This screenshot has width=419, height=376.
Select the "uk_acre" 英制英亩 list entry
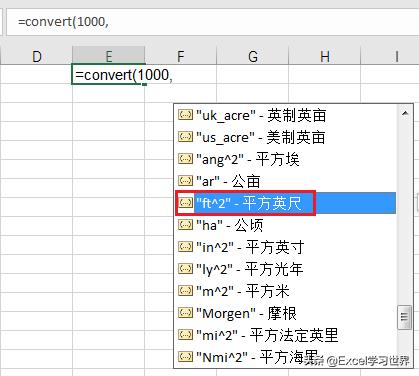(x=286, y=115)
